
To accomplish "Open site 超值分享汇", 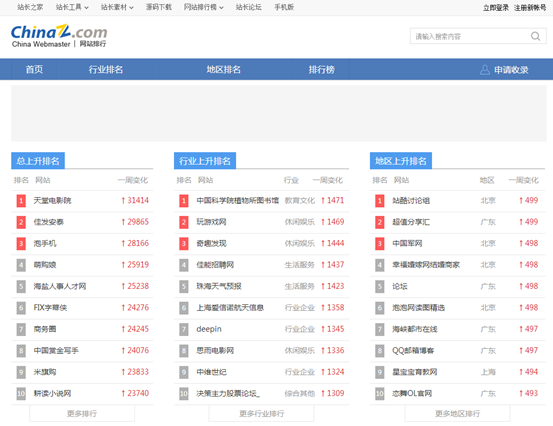I will point(411,222).
